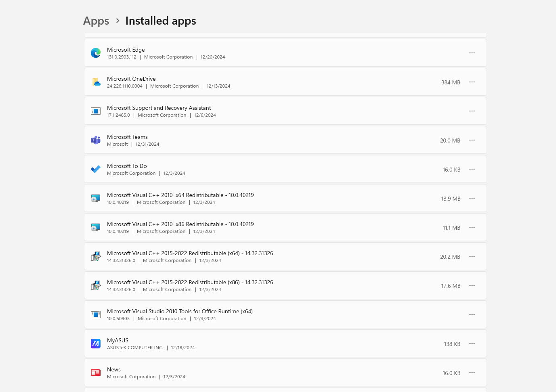Open more options for Microsoft Teams
This screenshot has width=556, height=392.
click(472, 140)
